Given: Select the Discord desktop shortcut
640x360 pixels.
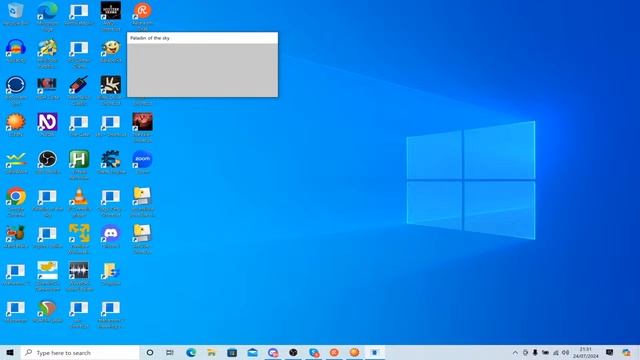Looking at the screenshot, I should (111, 237).
